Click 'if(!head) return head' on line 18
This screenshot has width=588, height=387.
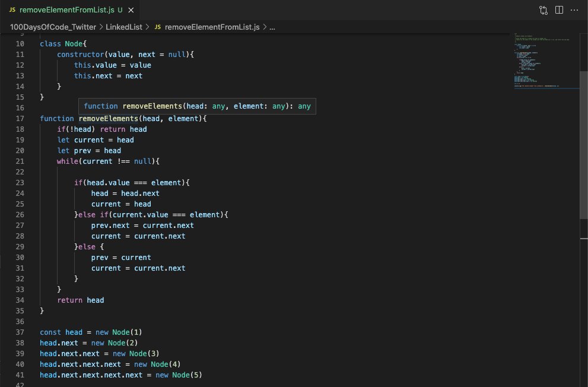(102, 129)
